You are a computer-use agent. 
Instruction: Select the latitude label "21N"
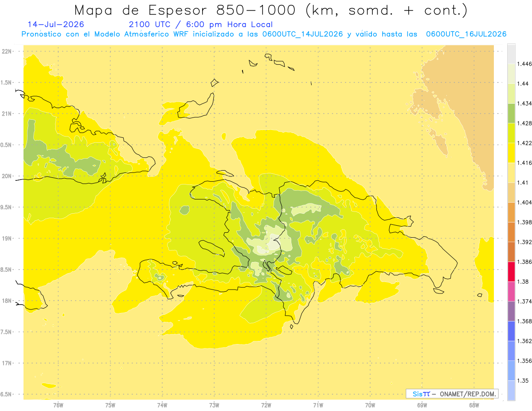click(x=7, y=114)
